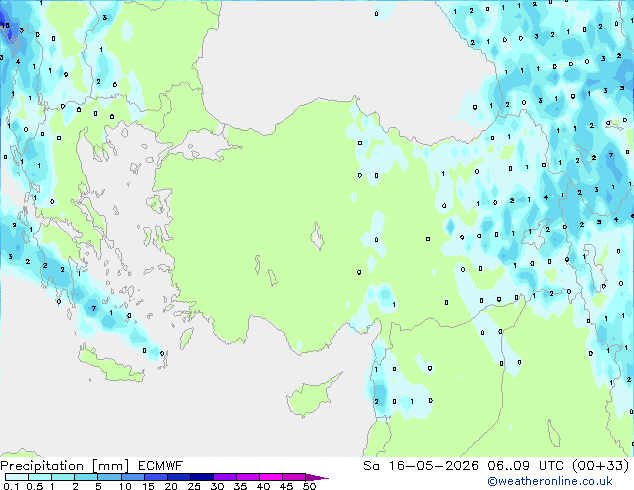Click the 'Precipitation' title text
This screenshot has height=490, width=634.
coord(42,466)
